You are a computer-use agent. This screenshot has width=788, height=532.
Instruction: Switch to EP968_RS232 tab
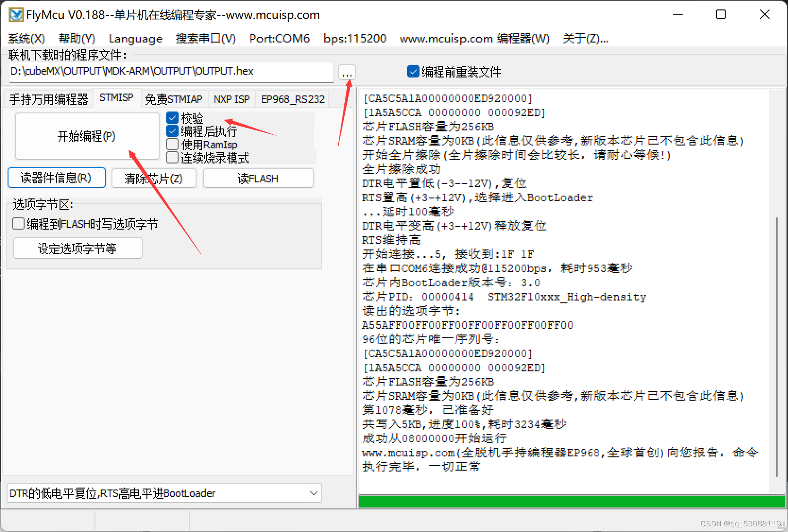(x=293, y=99)
